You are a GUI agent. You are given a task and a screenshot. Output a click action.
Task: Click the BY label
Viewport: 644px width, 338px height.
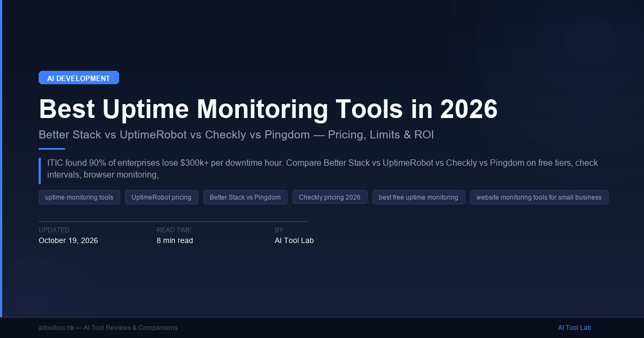click(x=279, y=230)
